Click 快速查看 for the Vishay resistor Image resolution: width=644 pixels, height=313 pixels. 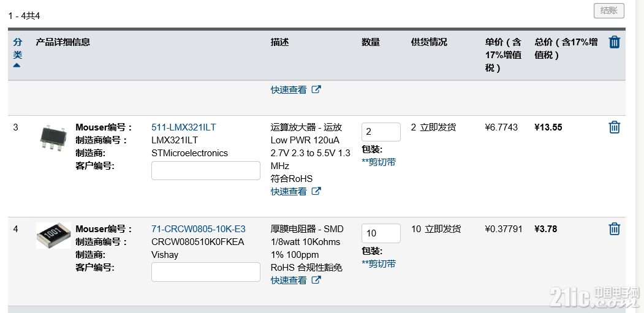(x=289, y=280)
